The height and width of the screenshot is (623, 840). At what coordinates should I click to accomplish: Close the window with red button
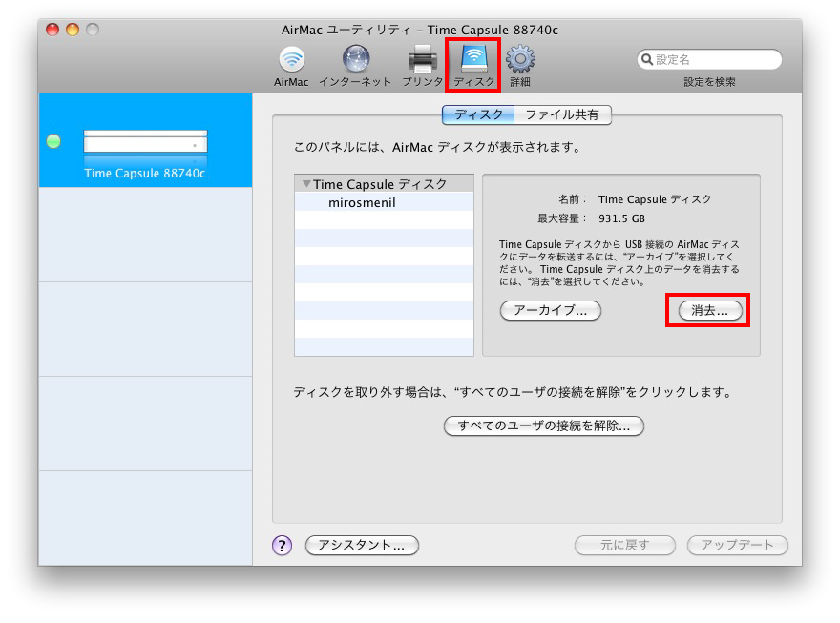tap(52, 30)
